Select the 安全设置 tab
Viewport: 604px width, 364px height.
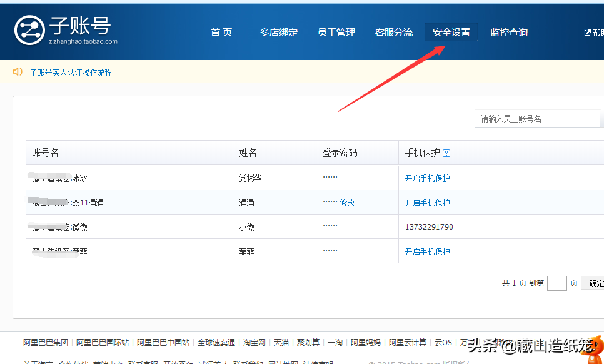click(x=451, y=33)
